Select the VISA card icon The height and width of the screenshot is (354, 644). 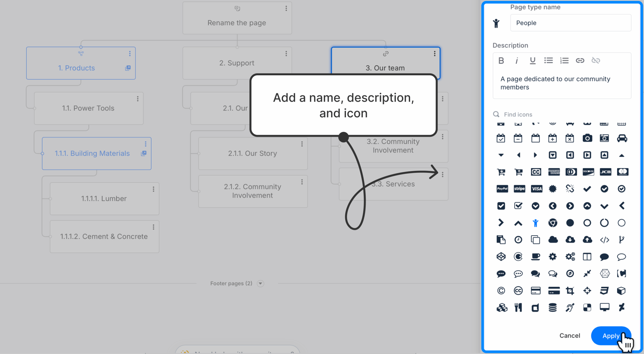pyautogui.click(x=537, y=189)
